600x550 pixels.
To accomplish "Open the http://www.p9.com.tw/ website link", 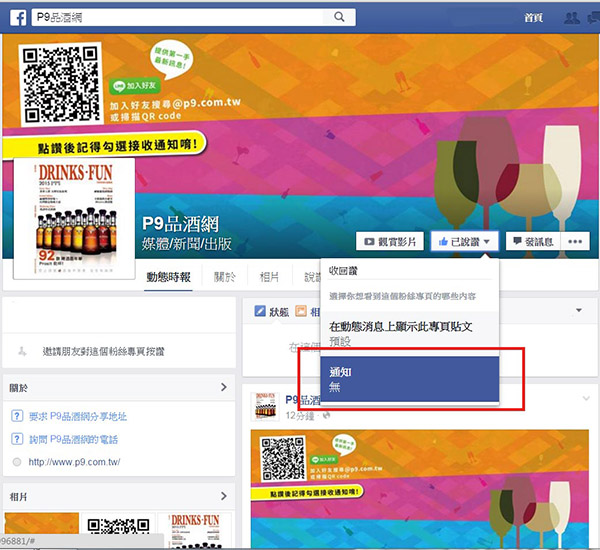I will [74, 462].
